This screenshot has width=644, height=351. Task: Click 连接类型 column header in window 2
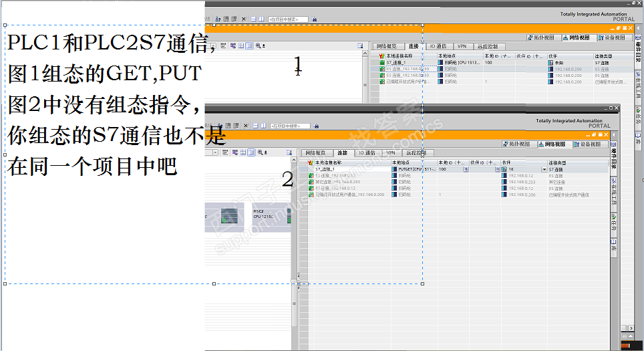coord(578,162)
